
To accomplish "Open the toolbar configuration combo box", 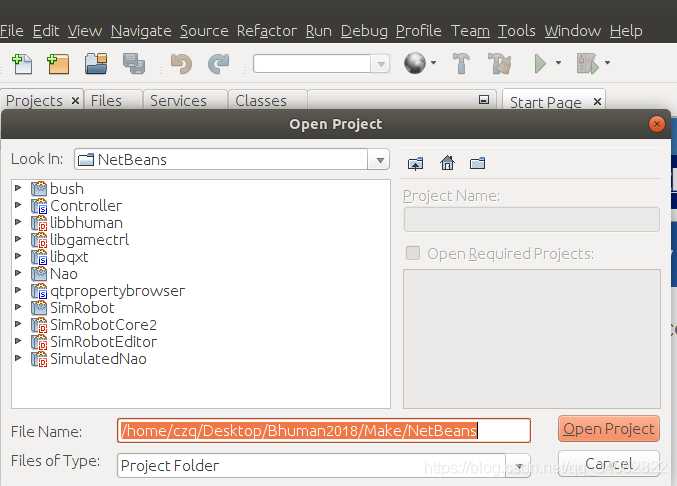I will pos(381,64).
